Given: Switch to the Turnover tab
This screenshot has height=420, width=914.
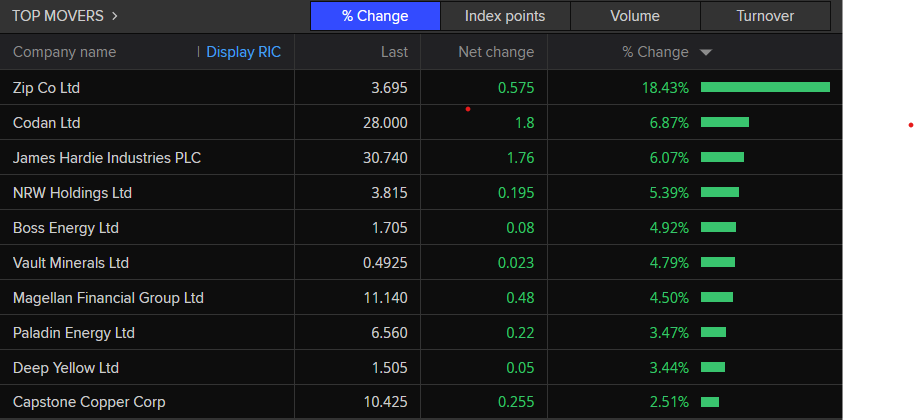Looking at the screenshot, I should [765, 16].
